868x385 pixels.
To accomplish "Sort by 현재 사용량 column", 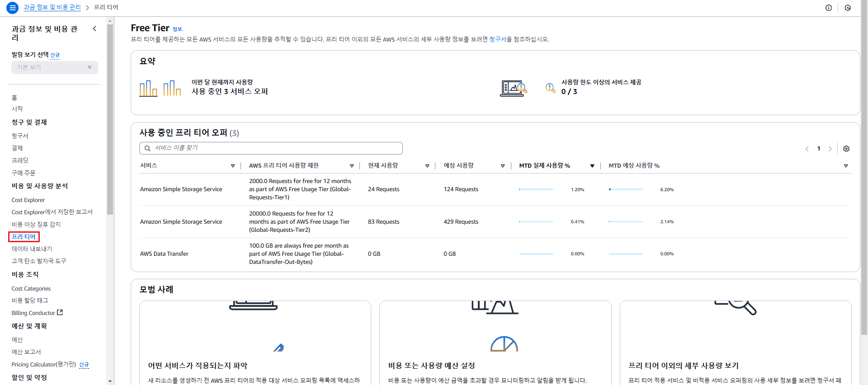I will pos(427,166).
